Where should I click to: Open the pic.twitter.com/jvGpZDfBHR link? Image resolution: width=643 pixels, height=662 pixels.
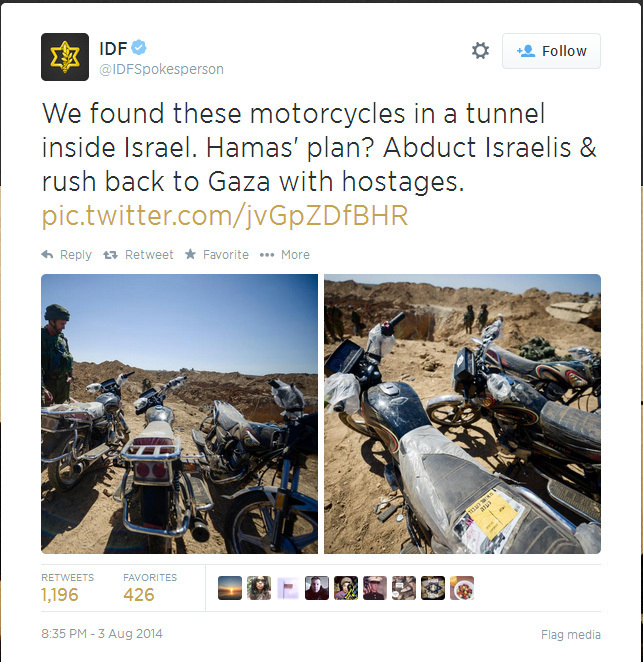(x=225, y=216)
